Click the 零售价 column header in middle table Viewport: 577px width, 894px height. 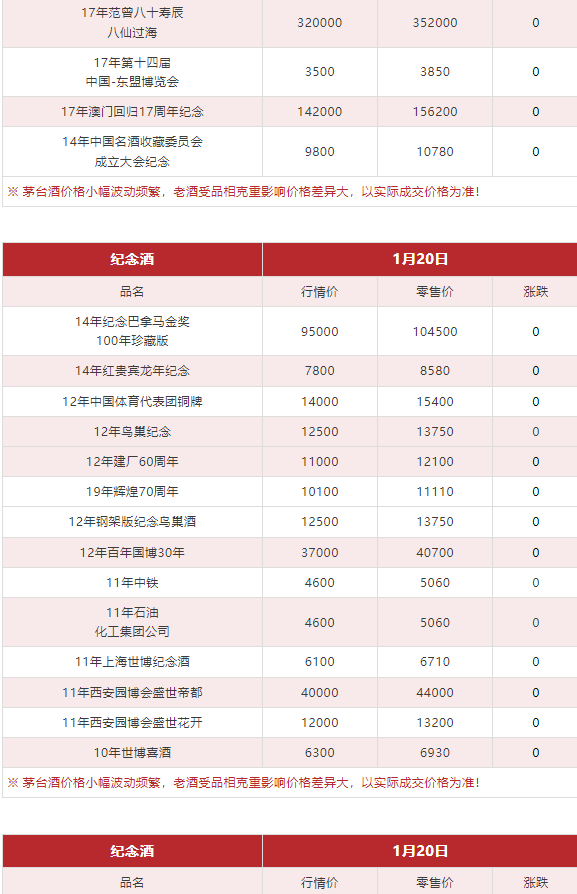click(435, 292)
